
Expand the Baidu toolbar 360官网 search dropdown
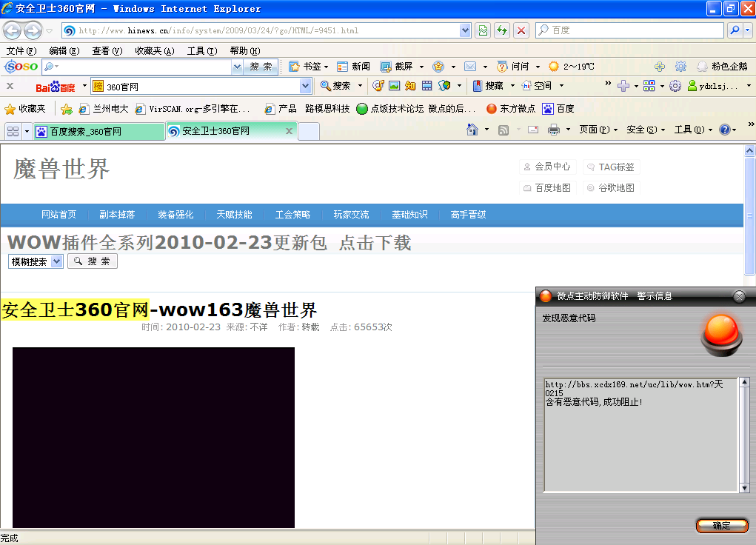[x=305, y=87]
